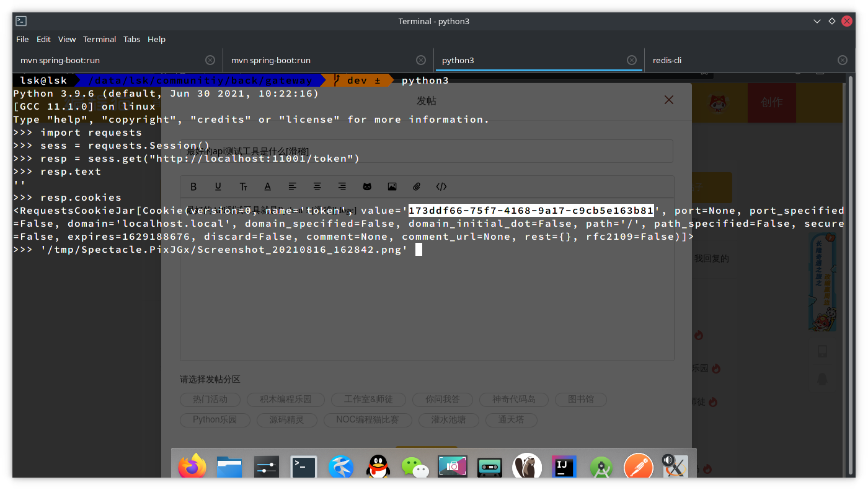868x490 pixels.
Task: Choose the 灌水池塘 section chip
Action: pos(448,420)
